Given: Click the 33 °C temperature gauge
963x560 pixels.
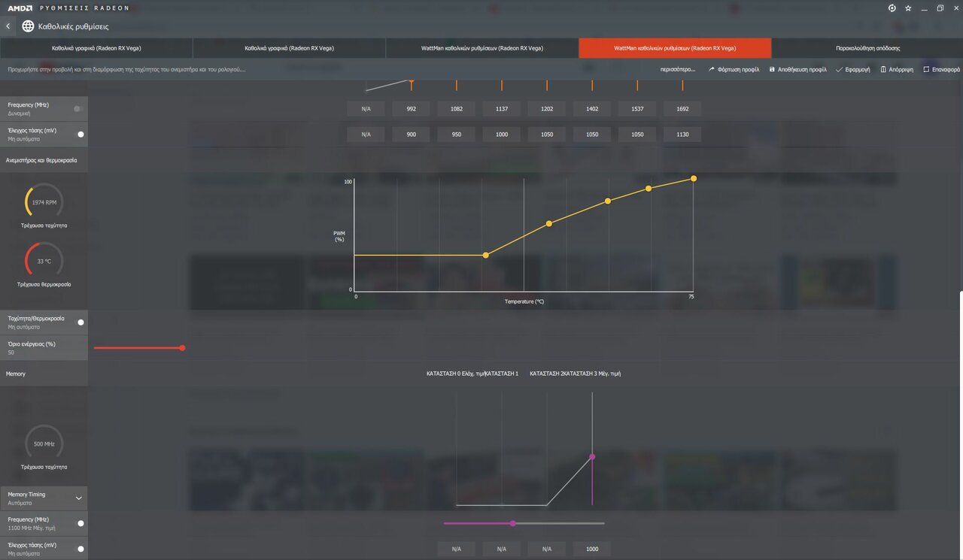Looking at the screenshot, I should click(44, 261).
